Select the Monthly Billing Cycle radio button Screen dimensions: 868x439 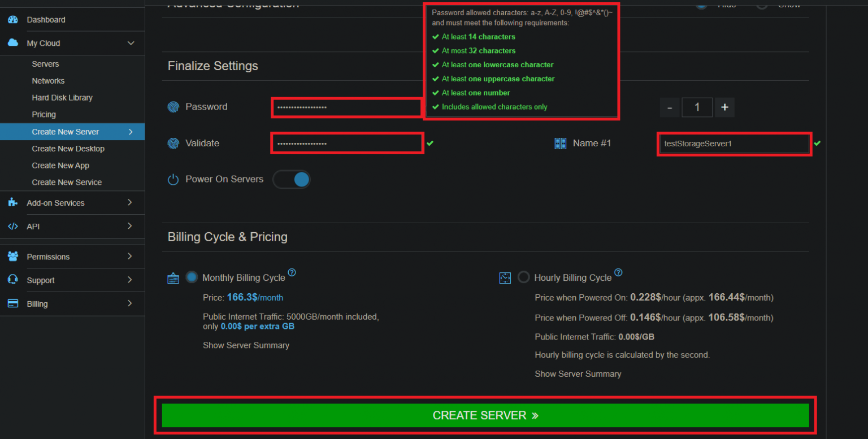point(192,277)
